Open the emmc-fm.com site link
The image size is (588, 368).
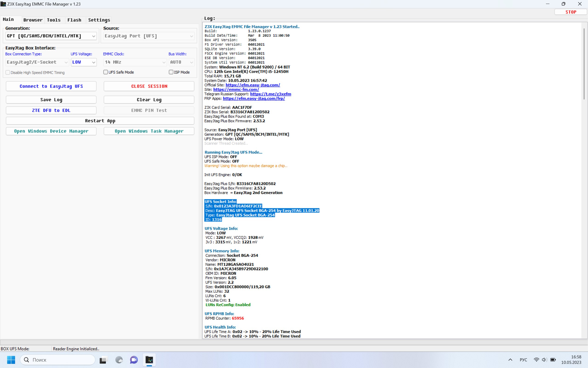(236, 89)
